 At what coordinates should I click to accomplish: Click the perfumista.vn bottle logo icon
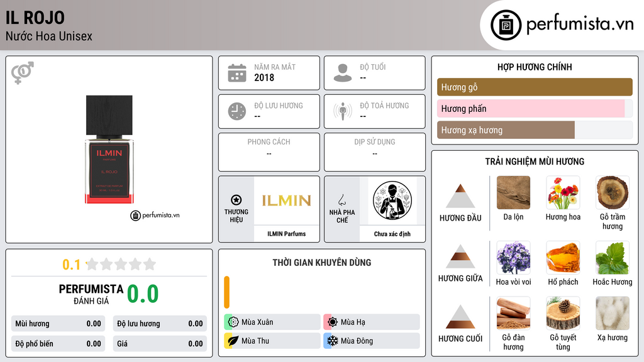(506, 25)
